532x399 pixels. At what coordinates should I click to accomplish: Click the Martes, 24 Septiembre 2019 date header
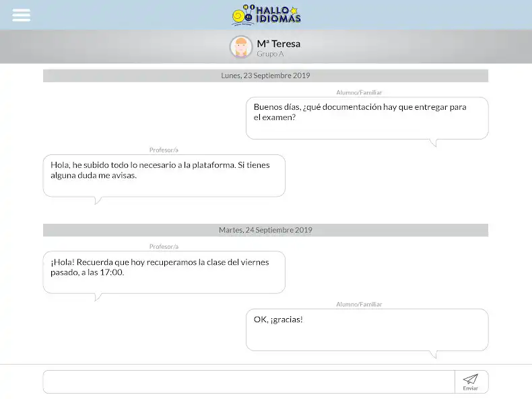(x=265, y=230)
